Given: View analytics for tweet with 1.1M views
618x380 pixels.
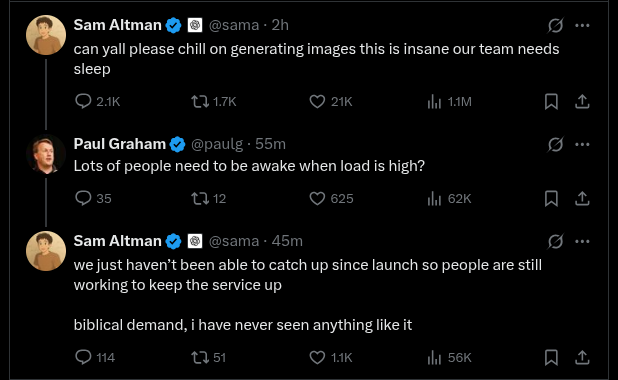Looking at the screenshot, I should click(434, 102).
